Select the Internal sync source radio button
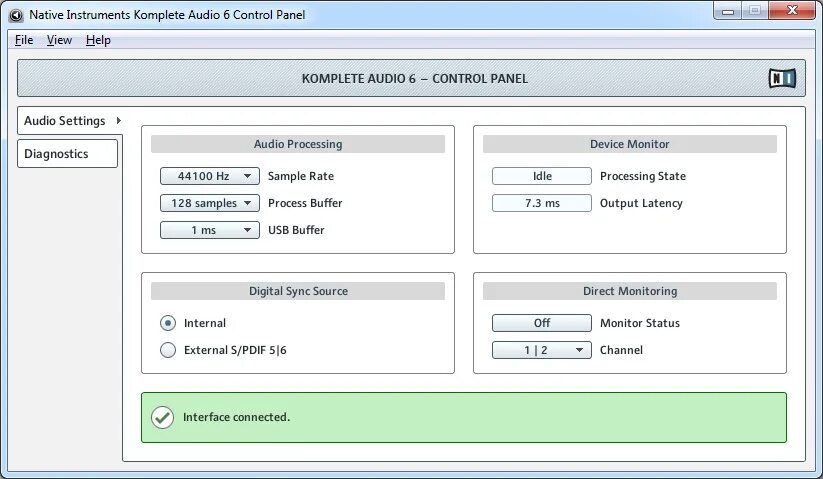823x479 pixels. coord(168,323)
